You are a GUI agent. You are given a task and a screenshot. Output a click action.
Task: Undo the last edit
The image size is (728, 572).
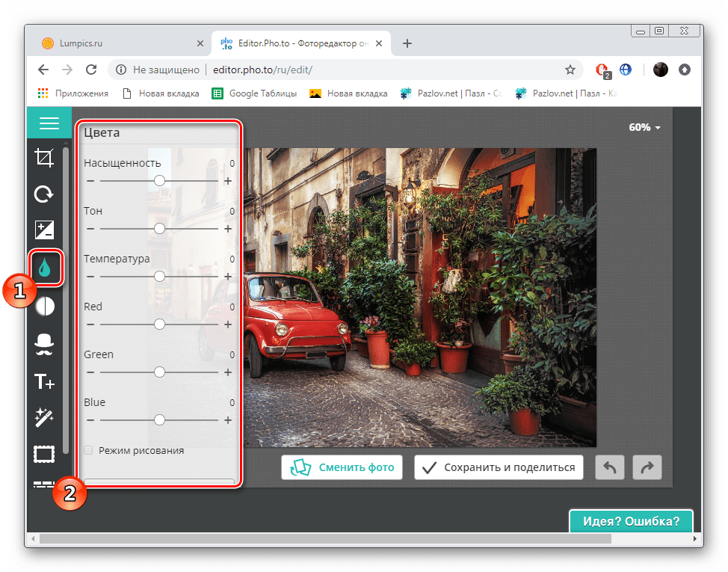click(x=610, y=467)
